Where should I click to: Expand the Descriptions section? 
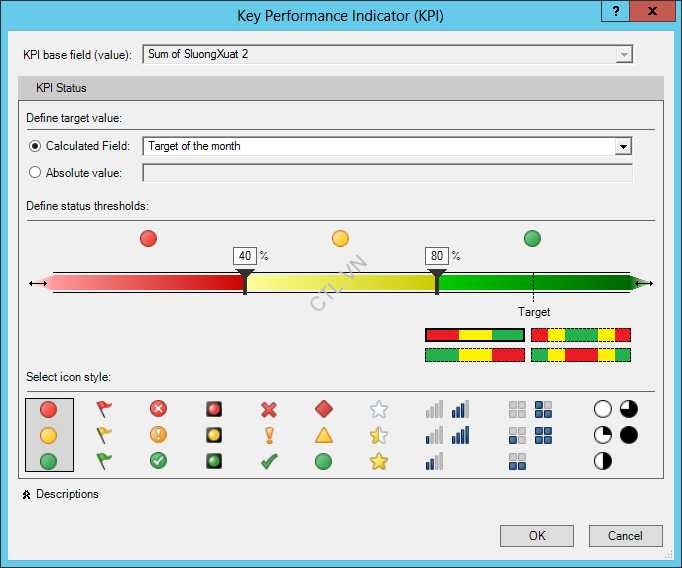(x=60, y=494)
